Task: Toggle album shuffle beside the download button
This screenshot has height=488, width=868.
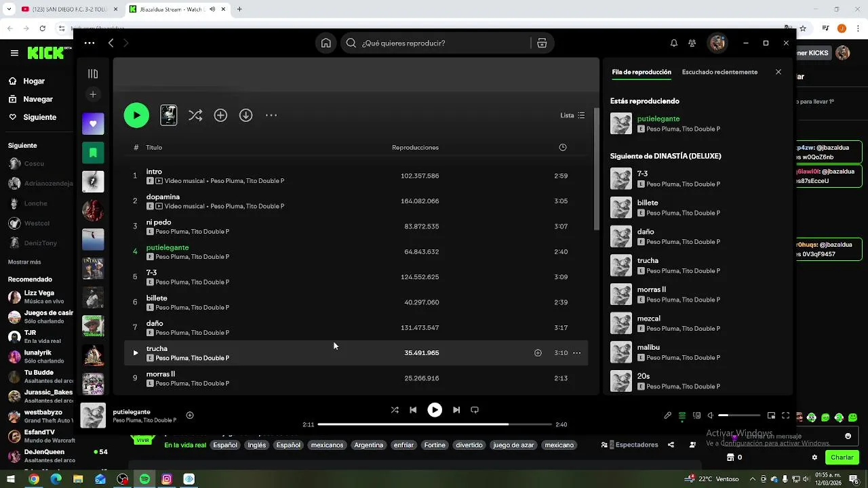Action: click(x=195, y=115)
